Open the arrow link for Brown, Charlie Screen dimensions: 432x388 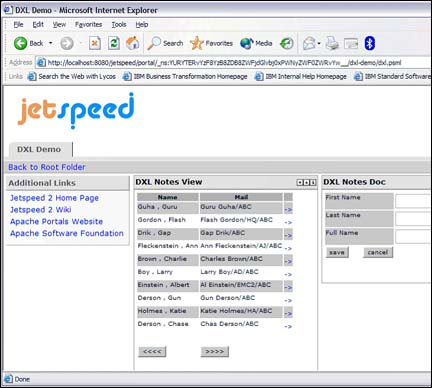[x=288, y=262]
